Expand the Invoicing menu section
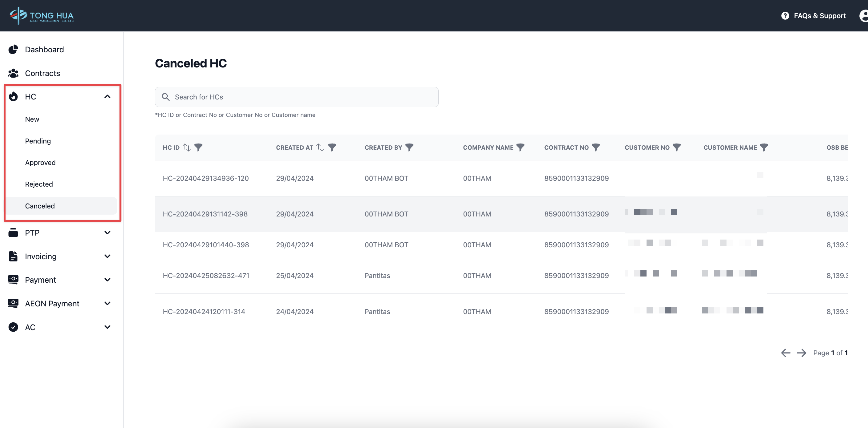 coord(107,256)
